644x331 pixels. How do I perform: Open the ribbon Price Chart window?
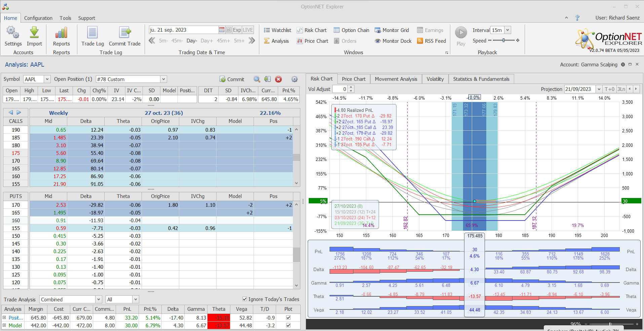coord(312,41)
